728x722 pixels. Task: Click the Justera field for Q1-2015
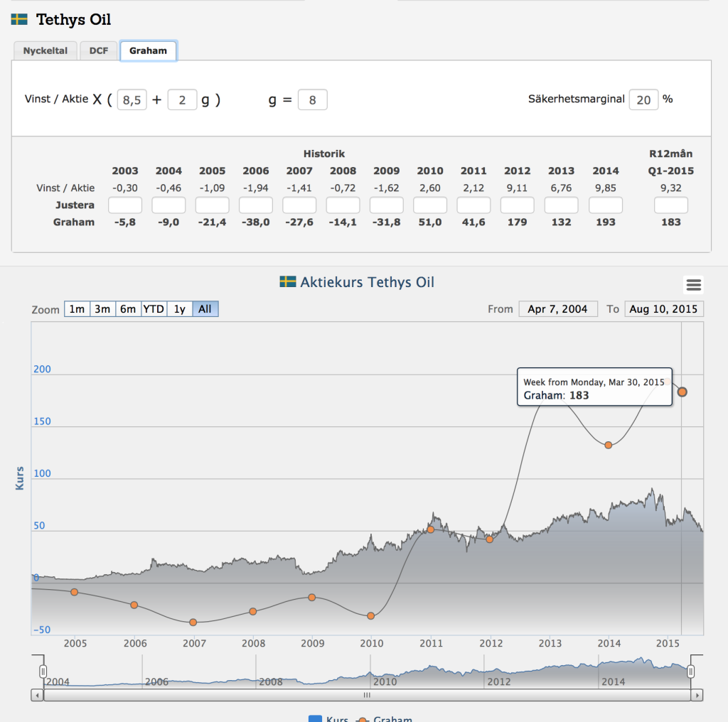[x=671, y=205]
